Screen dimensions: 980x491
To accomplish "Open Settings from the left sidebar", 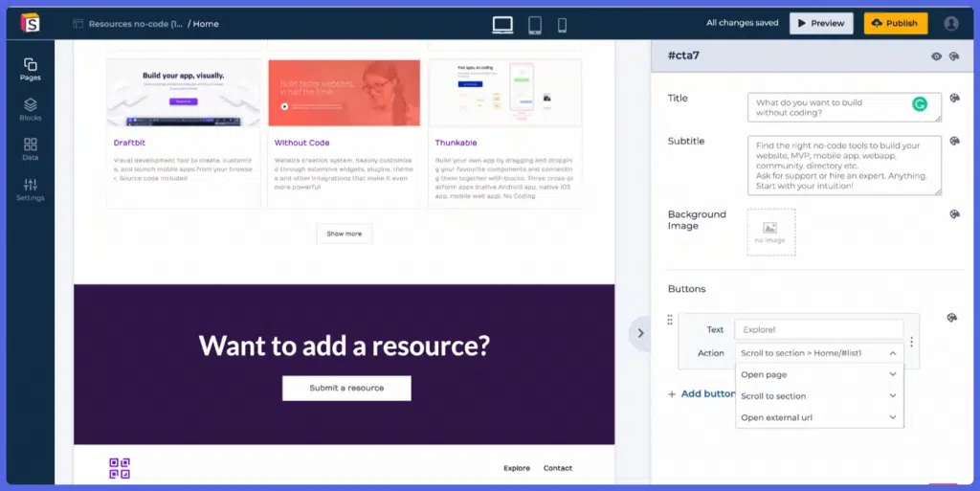I will 30,189.
